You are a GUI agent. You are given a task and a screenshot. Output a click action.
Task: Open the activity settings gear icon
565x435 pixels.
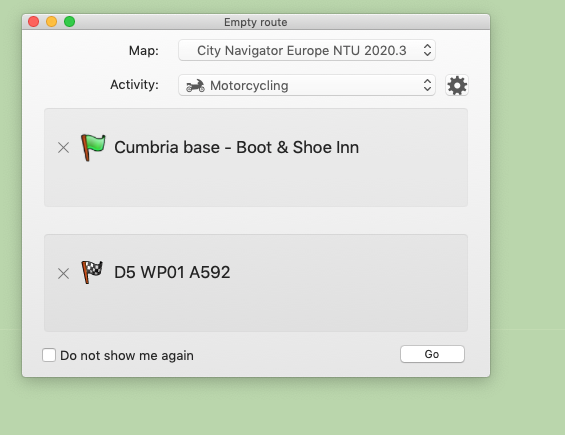(457, 85)
